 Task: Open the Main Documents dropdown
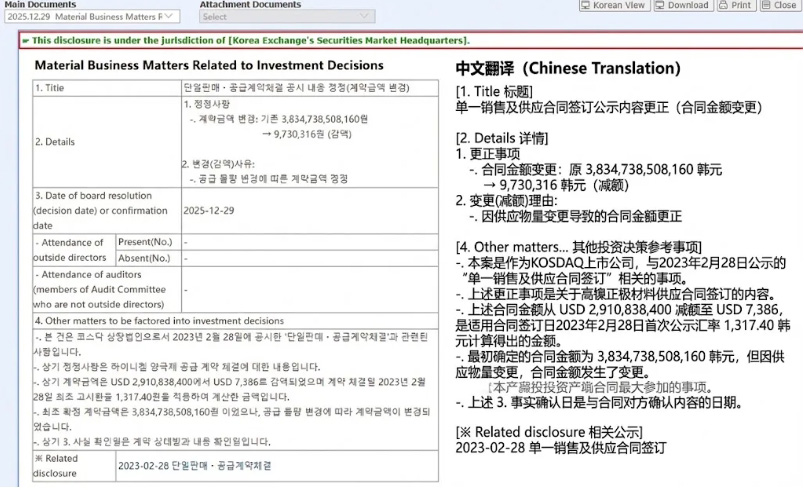pyautogui.click(x=91, y=17)
